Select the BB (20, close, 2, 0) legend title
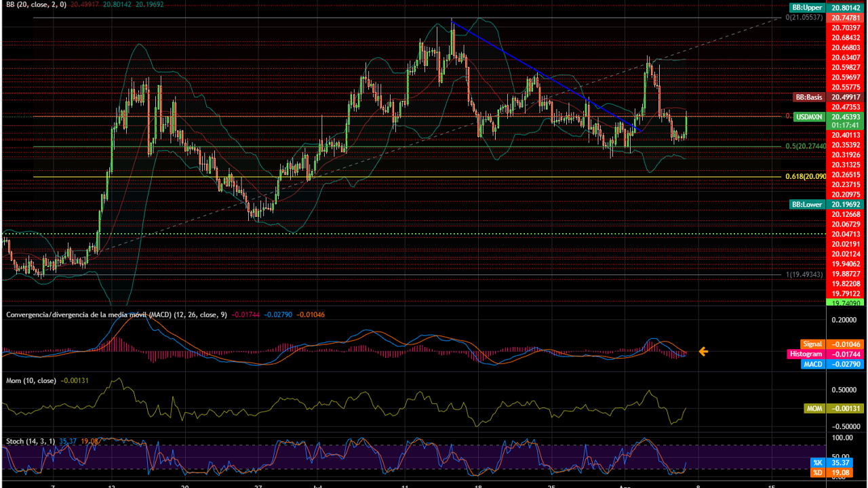 pyautogui.click(x=36, y=5)
